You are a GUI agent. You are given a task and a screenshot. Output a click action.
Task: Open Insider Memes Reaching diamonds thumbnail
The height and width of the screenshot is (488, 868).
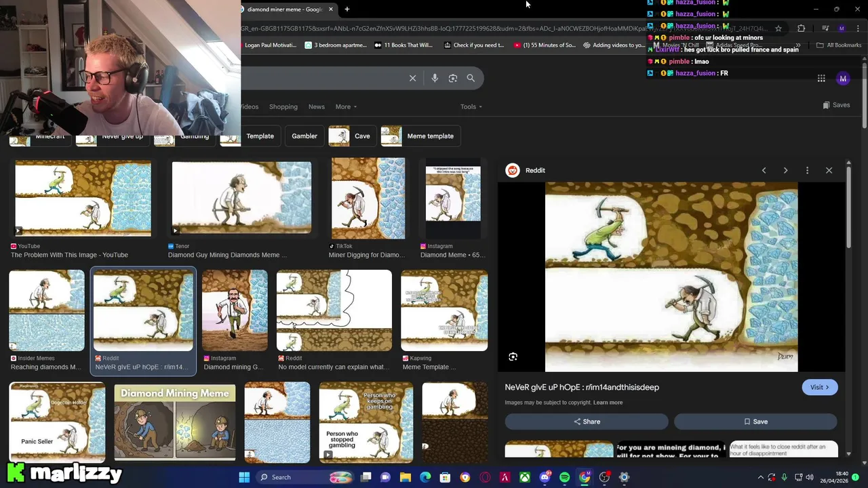pyautogui.click(x=47, y=310)
